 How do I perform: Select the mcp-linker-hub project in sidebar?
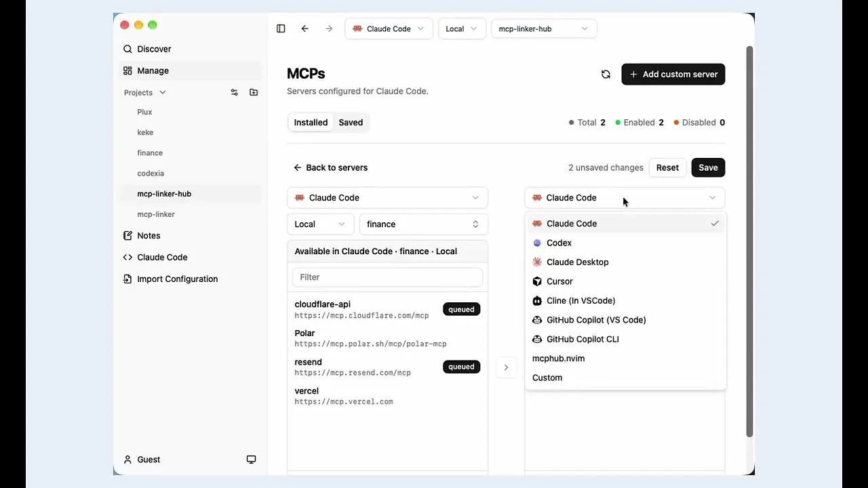(190, 194)
